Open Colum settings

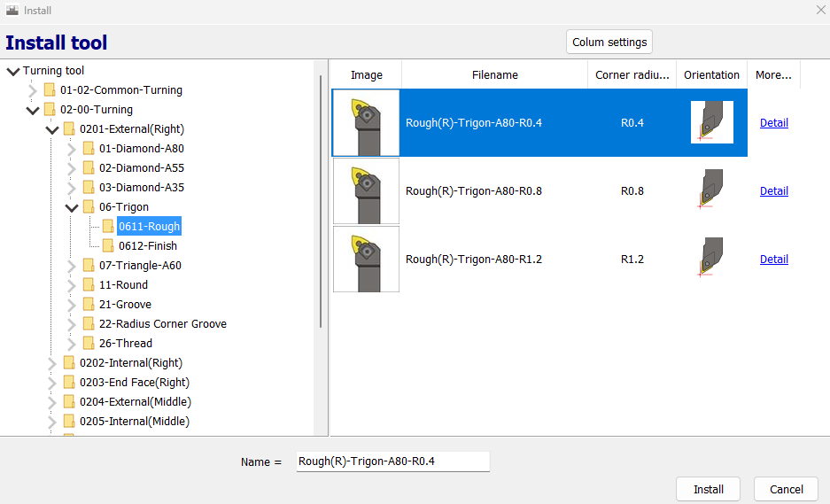(609, 42)
